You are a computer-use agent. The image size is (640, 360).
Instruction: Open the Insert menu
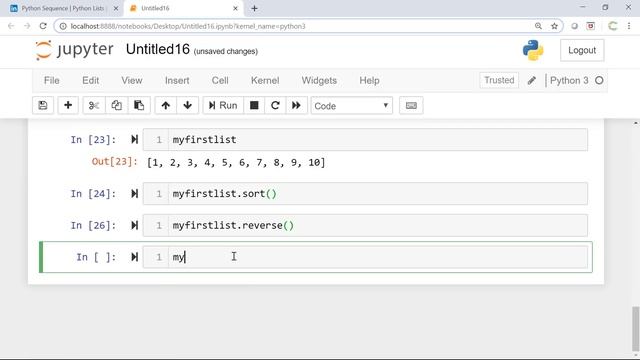coord(177,80)
